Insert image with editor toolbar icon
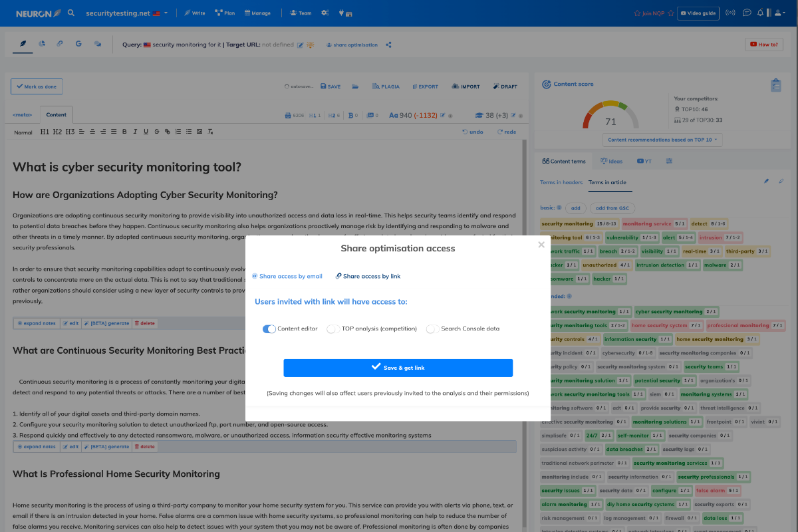Image resolution: width=798 pixels, height=532 pixels. click(199, 132)
